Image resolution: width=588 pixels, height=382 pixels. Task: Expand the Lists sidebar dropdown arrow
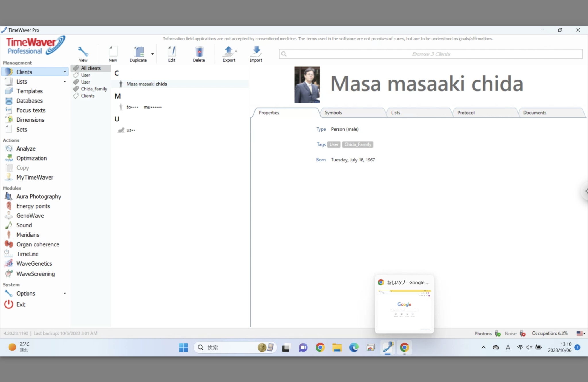pos(65,82)
